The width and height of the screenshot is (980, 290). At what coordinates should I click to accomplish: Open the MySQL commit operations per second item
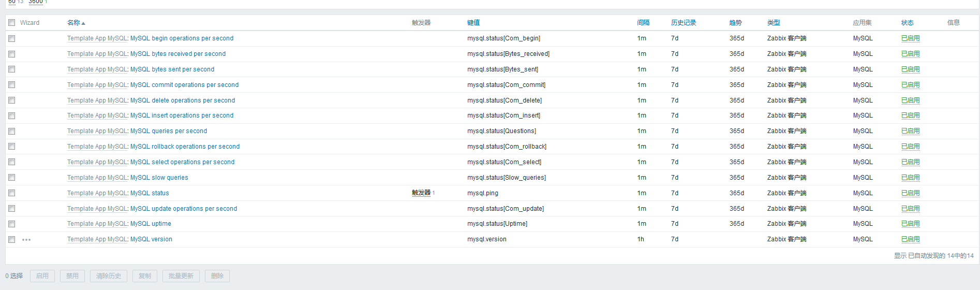184,85
